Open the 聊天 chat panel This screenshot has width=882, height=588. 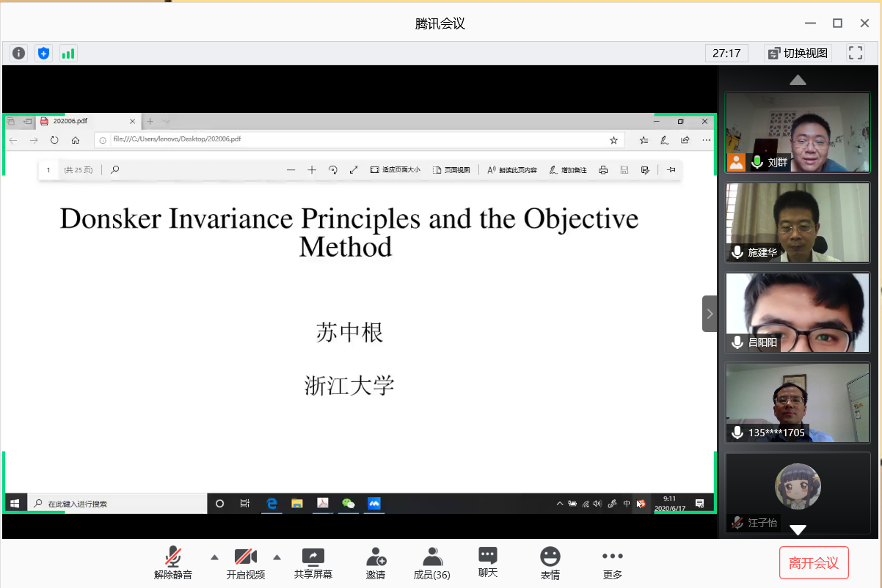(x=488, y=562)
